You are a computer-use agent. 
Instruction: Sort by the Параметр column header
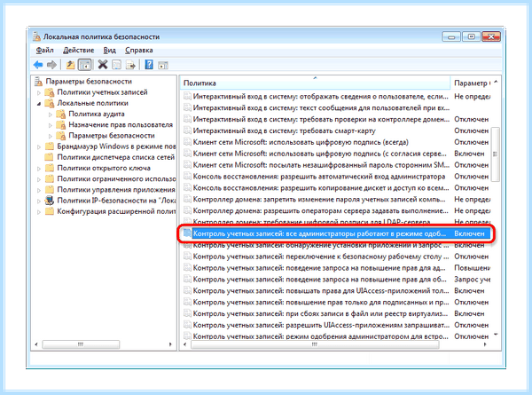tap(472, 83)
